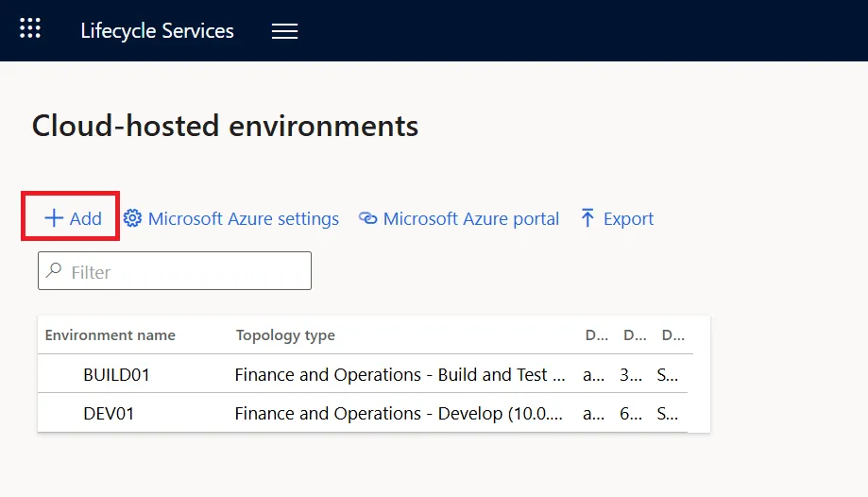
Task: Click the 3... cell in BUILD01 row
Action: pyautogui.click(x=631, y=375)
